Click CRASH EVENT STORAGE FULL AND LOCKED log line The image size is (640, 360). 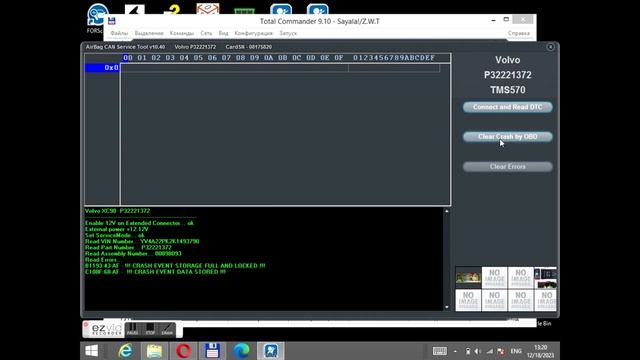point(175,266)
